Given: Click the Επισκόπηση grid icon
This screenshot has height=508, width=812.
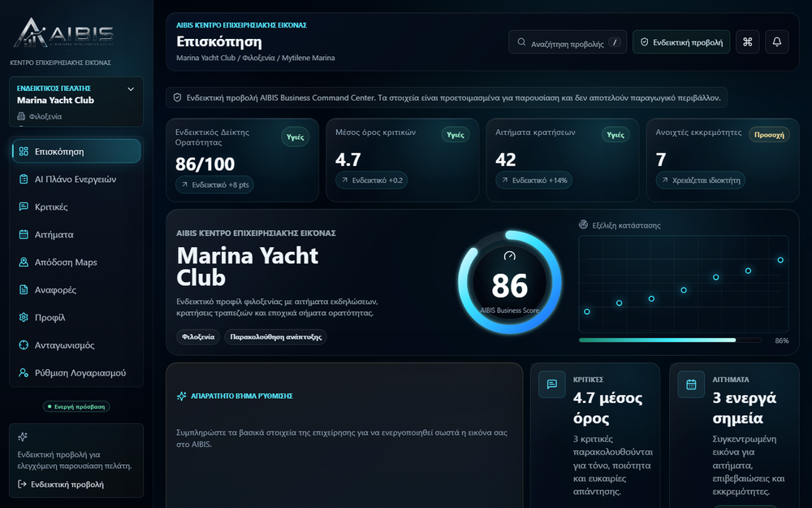Looking at the screenshot, I should pyautogui.click(x=24, y=151).
